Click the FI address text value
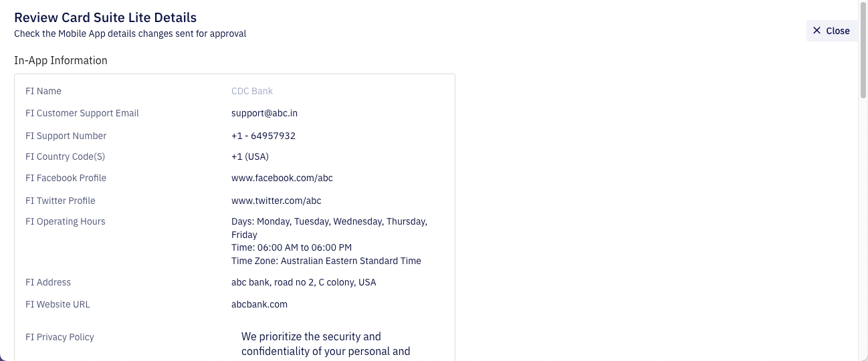The image size is (868, 361). (x=304, y=282)
